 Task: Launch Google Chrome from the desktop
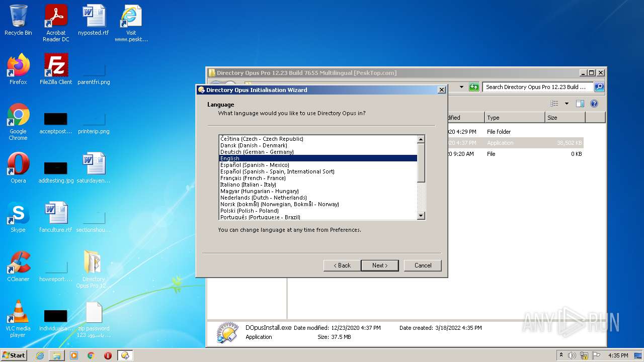point(18,122)
